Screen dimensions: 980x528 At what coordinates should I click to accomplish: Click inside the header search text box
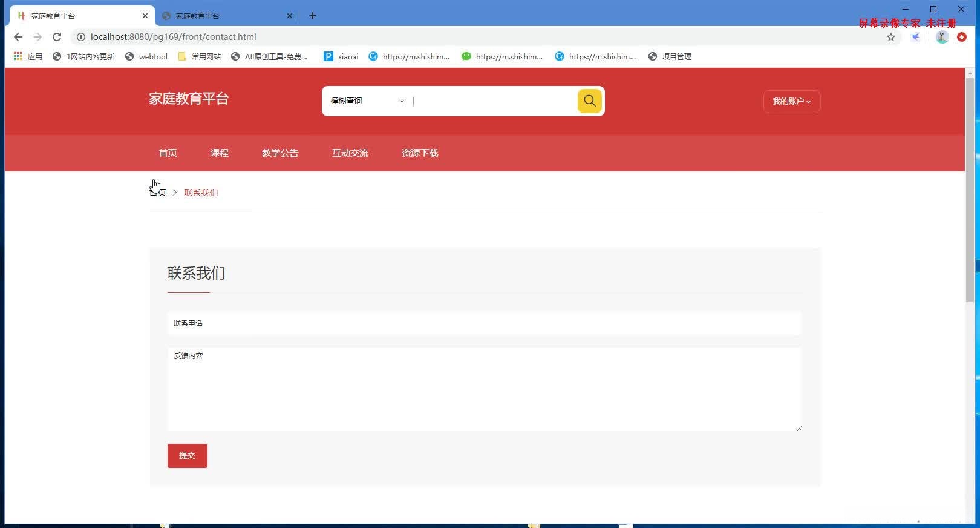[x=493, y=101]
